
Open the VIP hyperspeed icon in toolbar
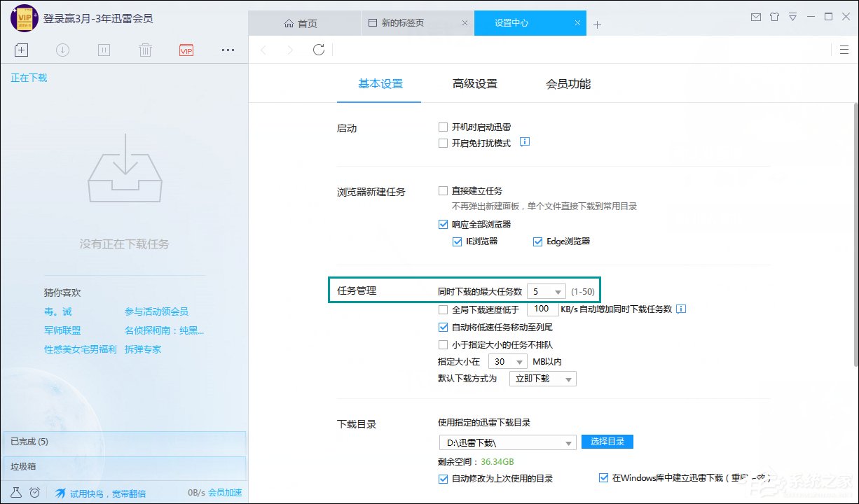(x=186, y=50)
